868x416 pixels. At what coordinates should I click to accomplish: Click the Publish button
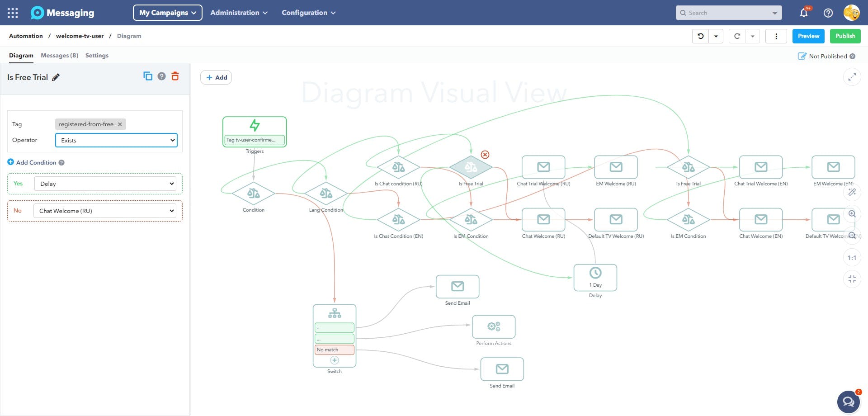click(845, 36)
